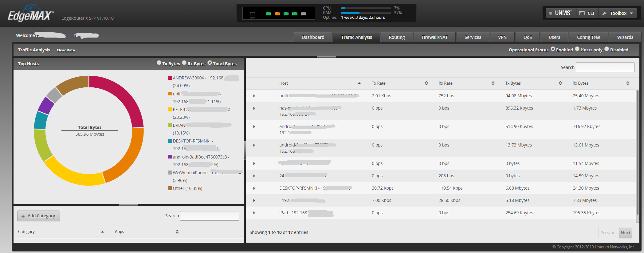The image size is (644, 253).
Task: Click the crimson ANDREW-3900X legend swatch
Action: coord(170,78)
